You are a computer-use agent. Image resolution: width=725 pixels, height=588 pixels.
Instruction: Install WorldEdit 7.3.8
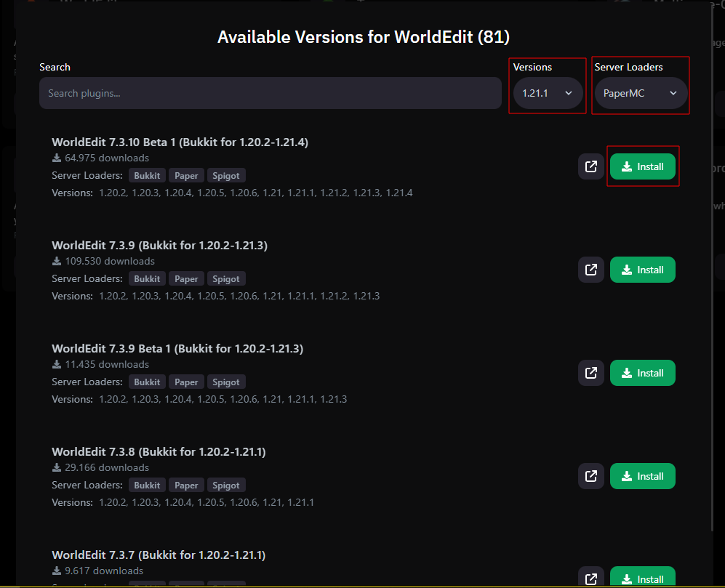642,475
